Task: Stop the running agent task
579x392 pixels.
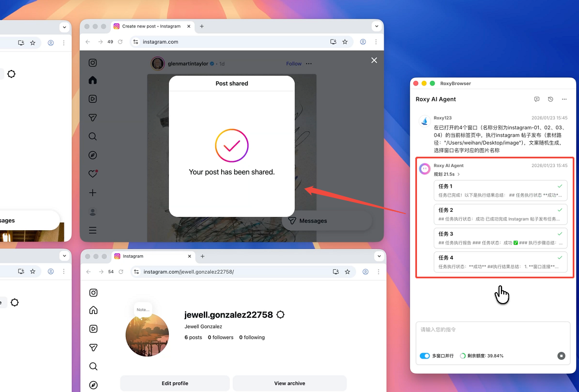Action: click(561, 356)
